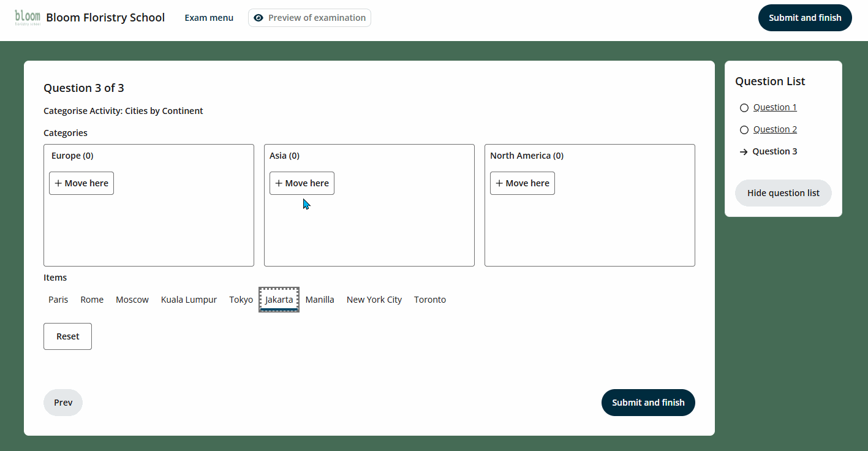Hide the question list

(783, 193)
